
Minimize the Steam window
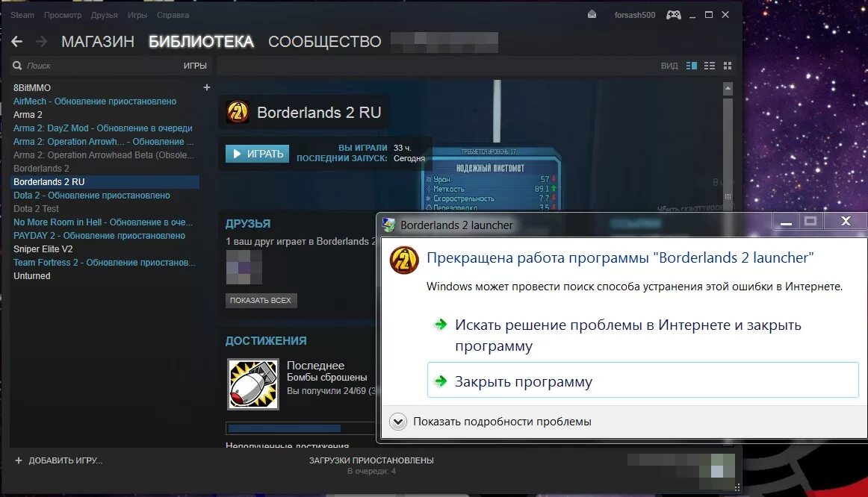point(692,15)
